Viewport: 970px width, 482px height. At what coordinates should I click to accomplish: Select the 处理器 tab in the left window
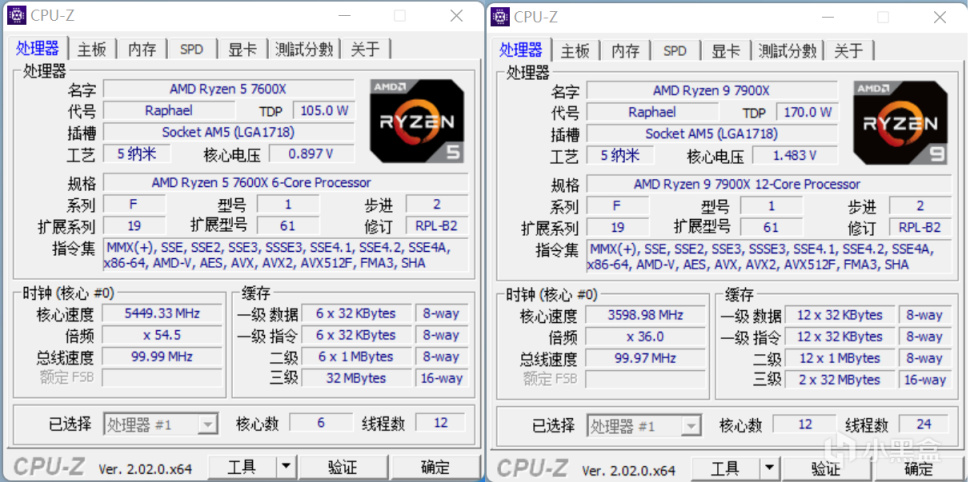pyautogui.click(x=38, y=48)
